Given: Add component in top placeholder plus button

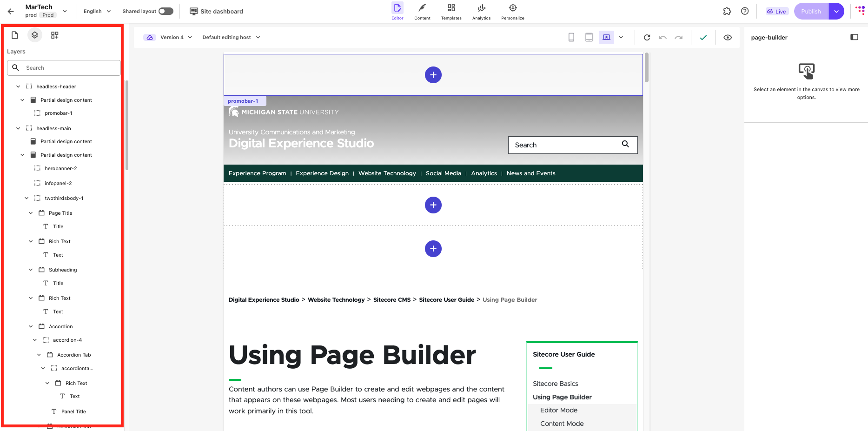Looking at the screenshot, I should point(433,75).
